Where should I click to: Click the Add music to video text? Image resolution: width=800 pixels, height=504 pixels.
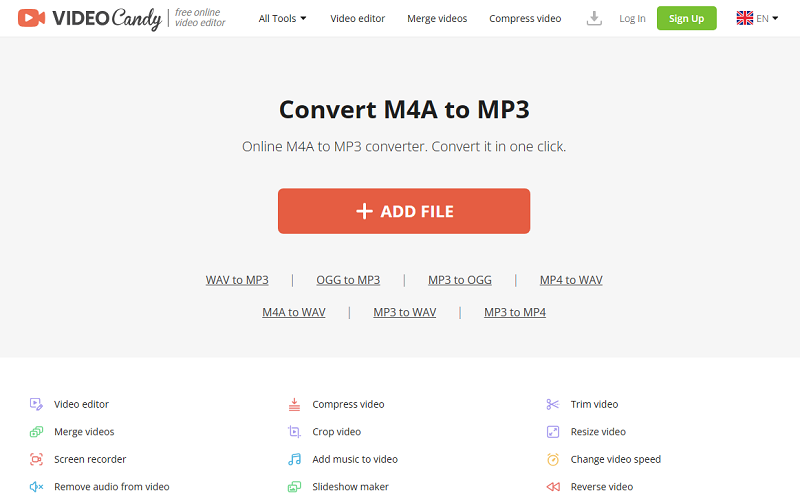point(355,459)
